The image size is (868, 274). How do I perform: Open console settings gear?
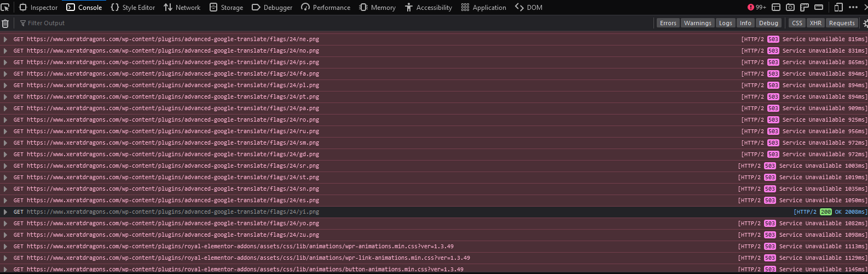(865, 24)
